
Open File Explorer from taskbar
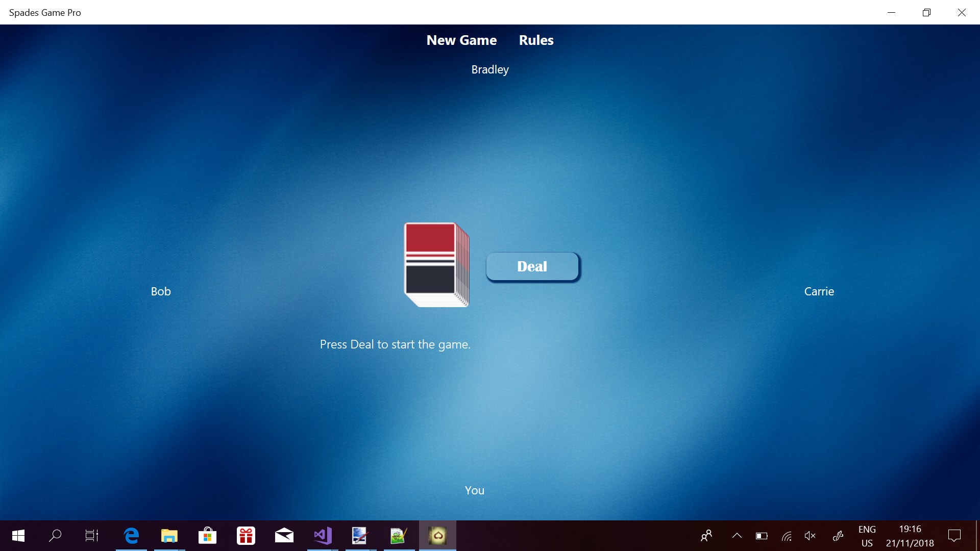click(169, 536)
